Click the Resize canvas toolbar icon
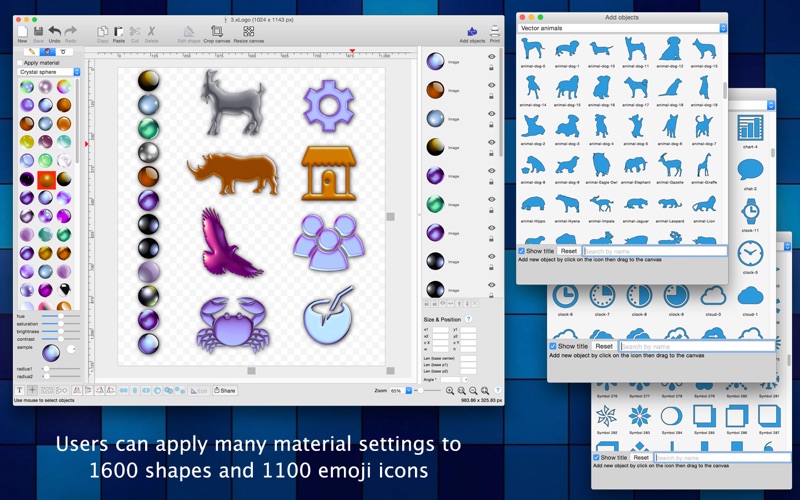800x500 pixels. 248,32
